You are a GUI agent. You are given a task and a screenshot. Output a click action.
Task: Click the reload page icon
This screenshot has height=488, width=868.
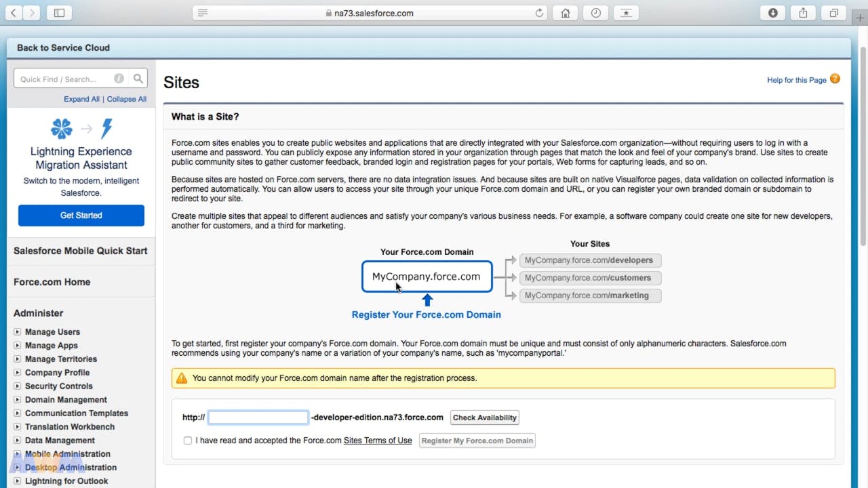[540, 13]
